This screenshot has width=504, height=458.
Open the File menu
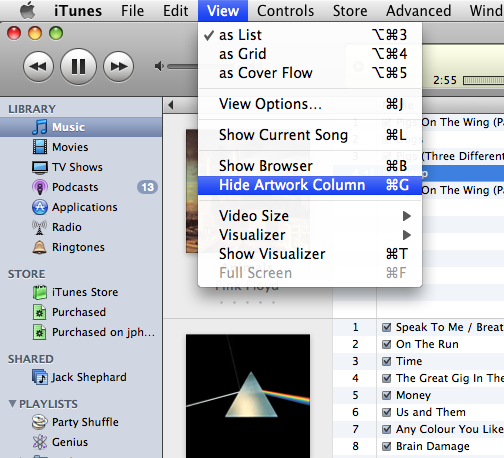coord(132,11)
